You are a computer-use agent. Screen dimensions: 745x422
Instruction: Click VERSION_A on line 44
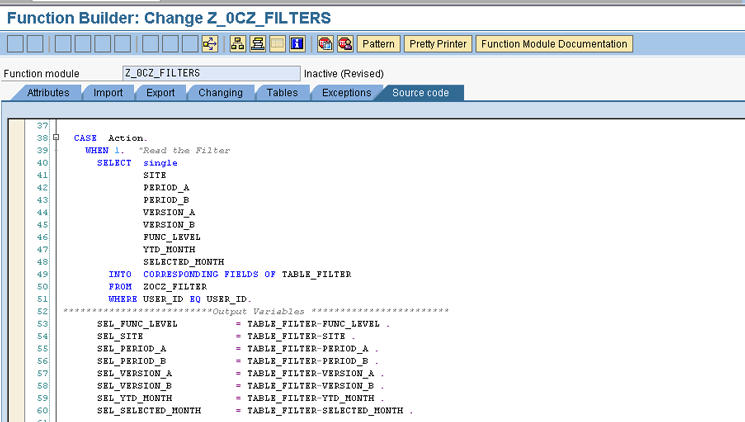coord(169,212)
